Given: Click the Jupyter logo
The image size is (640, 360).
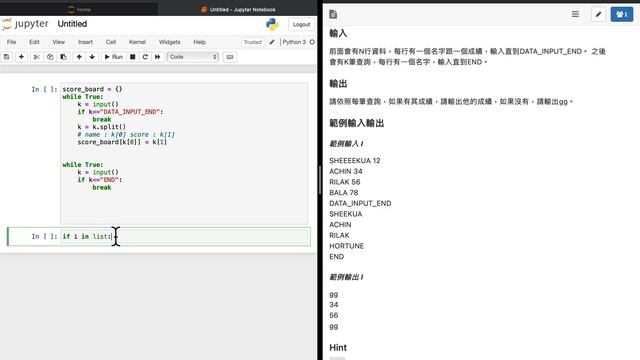Looking at the screenshot, I should (x=25, y=24).
